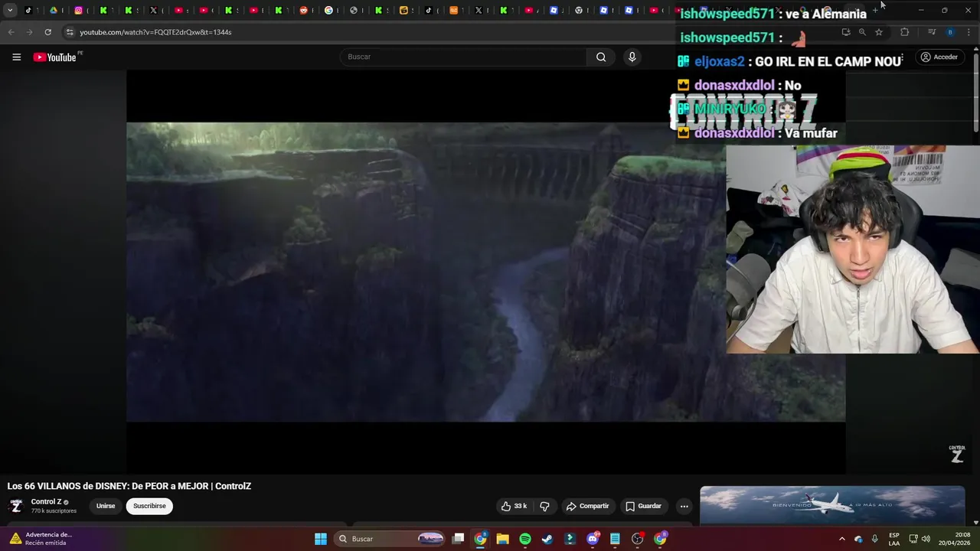
Task: Reload the YouTube page
Action: coord(47,32)
